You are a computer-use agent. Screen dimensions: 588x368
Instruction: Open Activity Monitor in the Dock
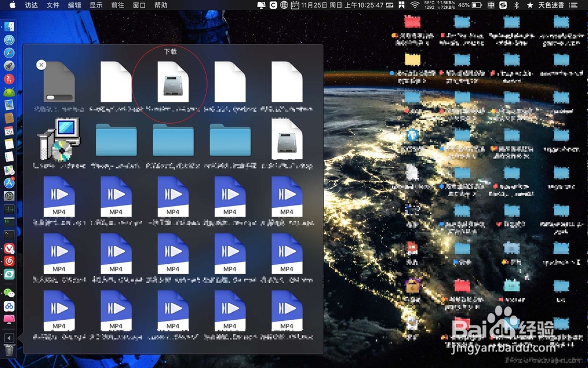click(9, 209)
